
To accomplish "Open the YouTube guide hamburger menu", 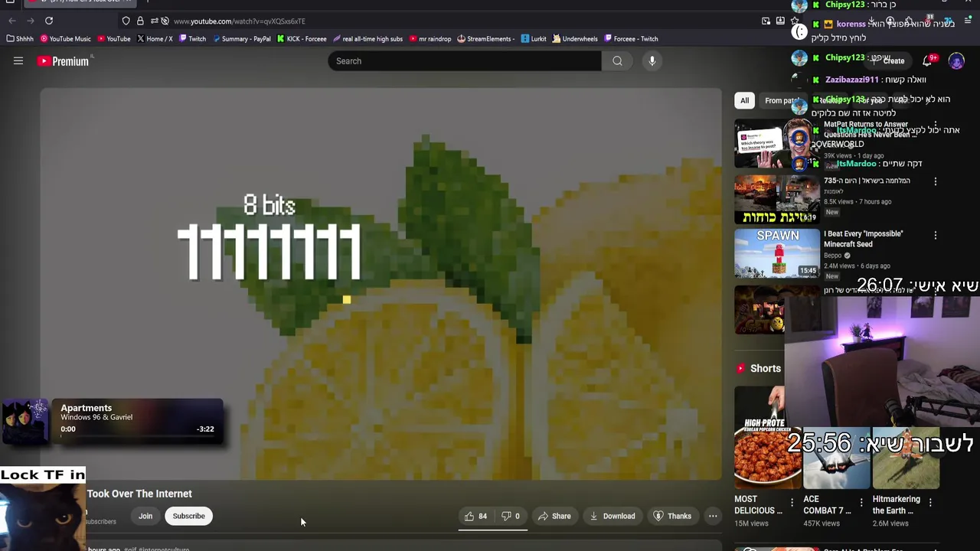I will [x=18, y=61].
